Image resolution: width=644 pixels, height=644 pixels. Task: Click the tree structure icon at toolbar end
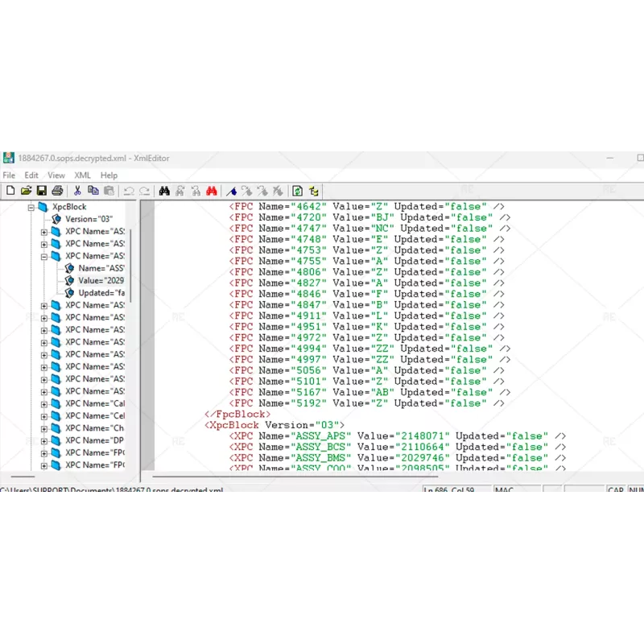coord(312,190)
